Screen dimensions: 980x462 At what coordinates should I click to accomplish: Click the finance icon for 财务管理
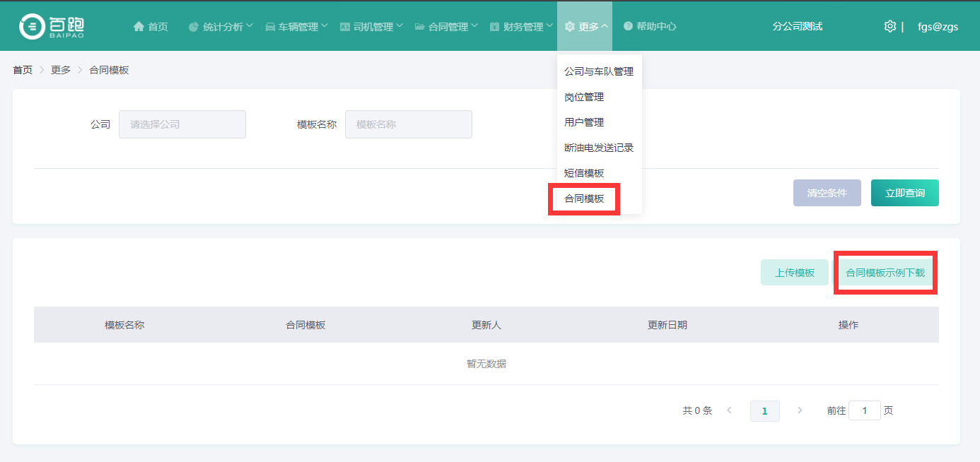coord(494,27)
